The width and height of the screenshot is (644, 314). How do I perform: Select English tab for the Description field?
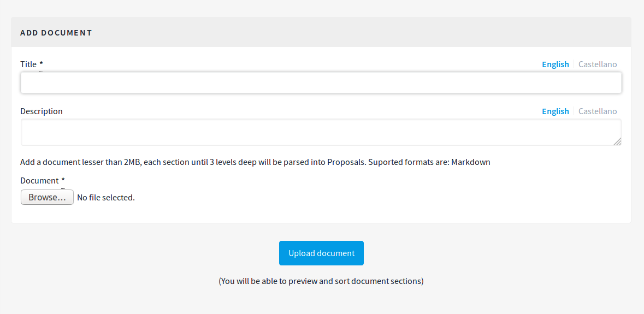click(x=555, y=111)
